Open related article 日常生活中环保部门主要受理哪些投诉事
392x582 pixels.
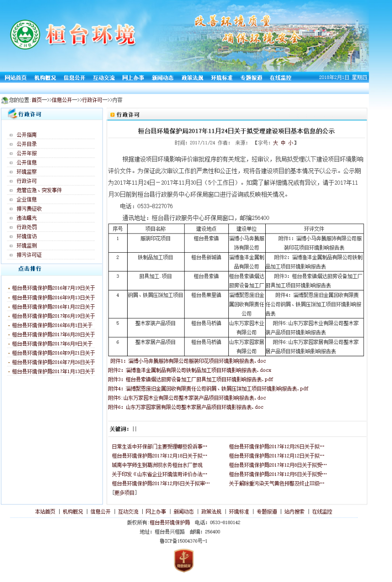click(160, 446)
